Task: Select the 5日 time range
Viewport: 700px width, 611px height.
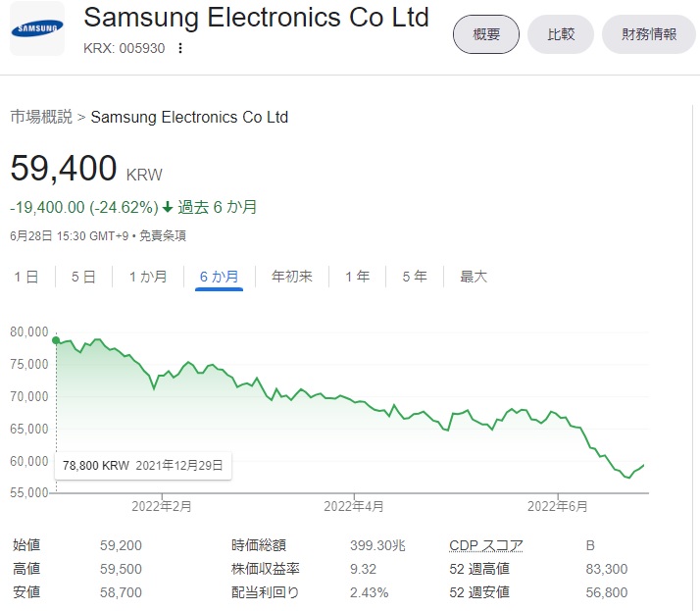Action: [x=83, y=277]
